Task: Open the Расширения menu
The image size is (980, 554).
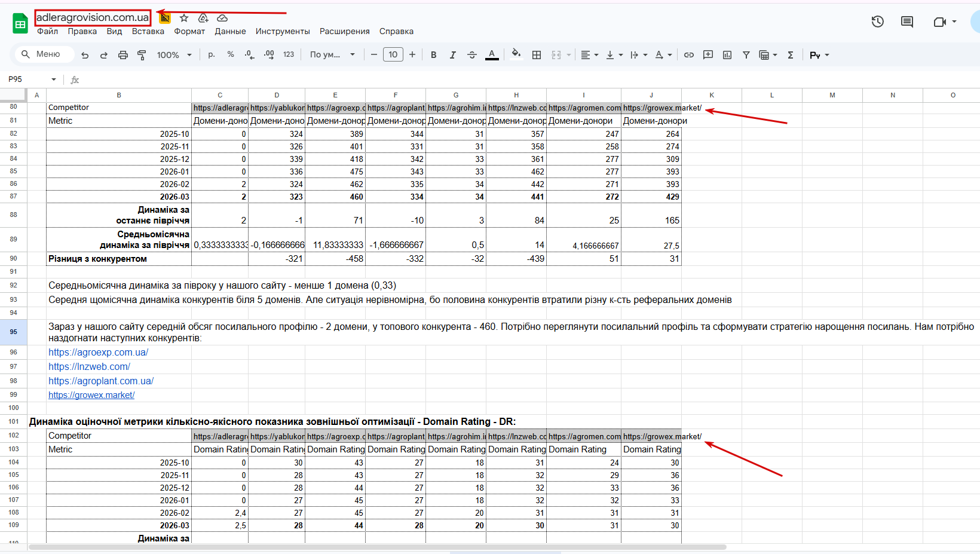Action: tap(344, 31)
